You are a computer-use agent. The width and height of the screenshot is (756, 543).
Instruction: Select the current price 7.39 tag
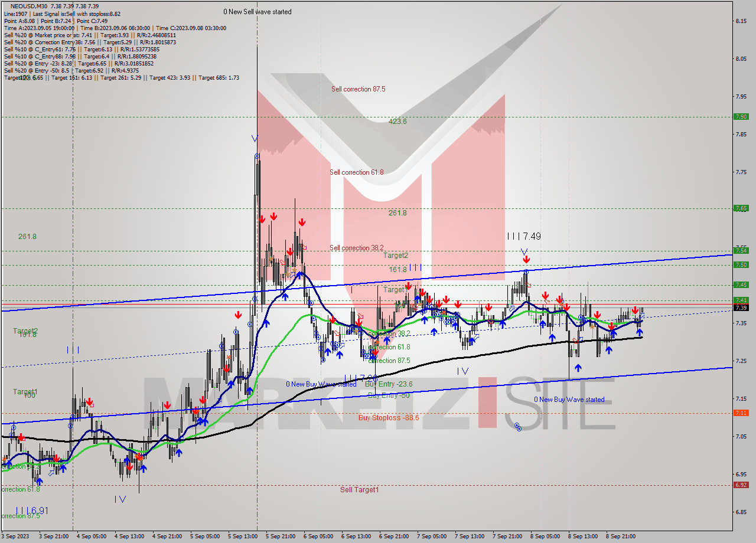click(741, 308)
